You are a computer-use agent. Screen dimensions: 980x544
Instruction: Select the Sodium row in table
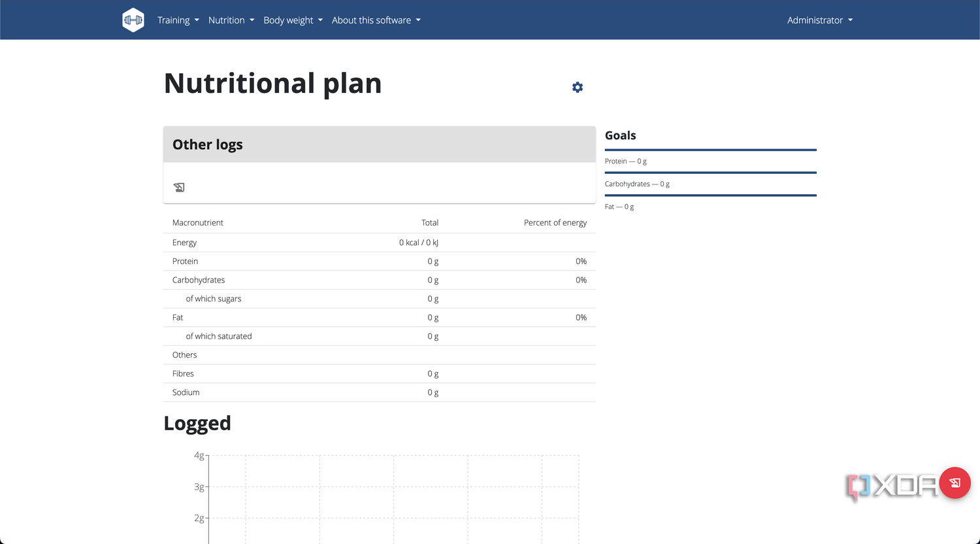380,392
